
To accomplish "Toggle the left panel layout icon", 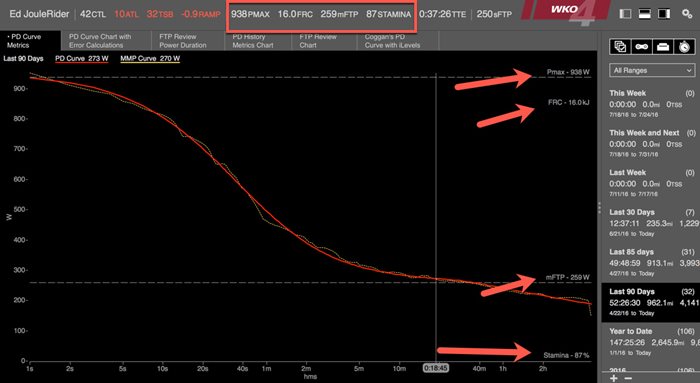I will point(625,14).
